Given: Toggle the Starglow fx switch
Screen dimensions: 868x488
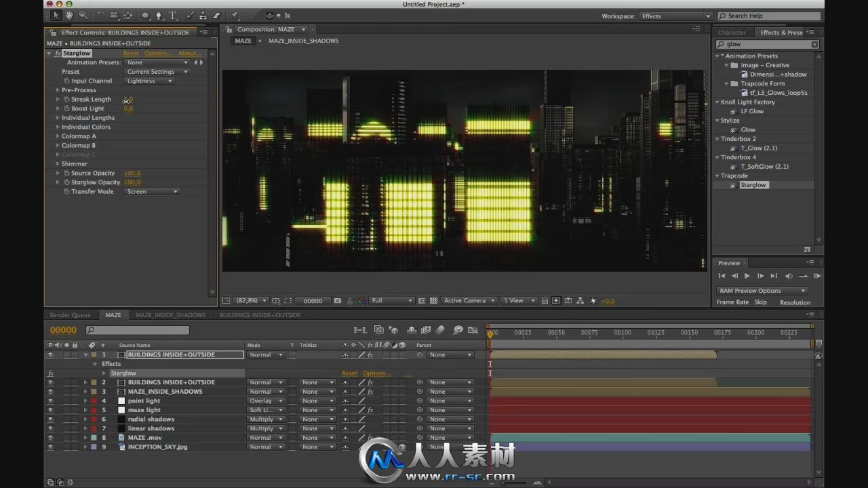Looking at the screenshot, I should [58, 53].
